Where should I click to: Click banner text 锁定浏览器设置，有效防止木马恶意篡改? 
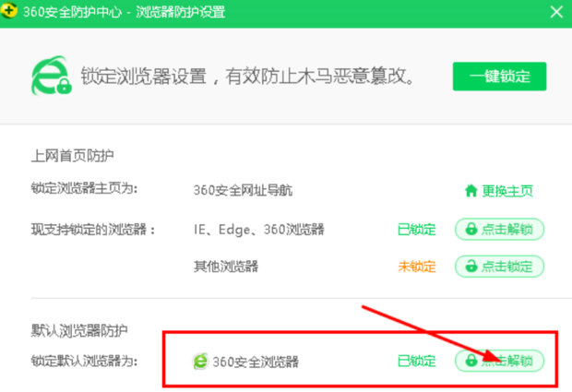pyautogui.click(x=246, y=76)
